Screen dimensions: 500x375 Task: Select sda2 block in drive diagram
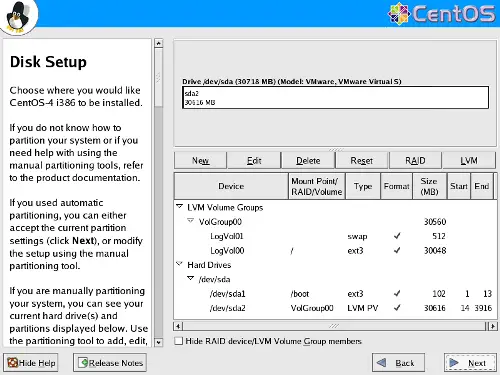(x=336, y=97)
